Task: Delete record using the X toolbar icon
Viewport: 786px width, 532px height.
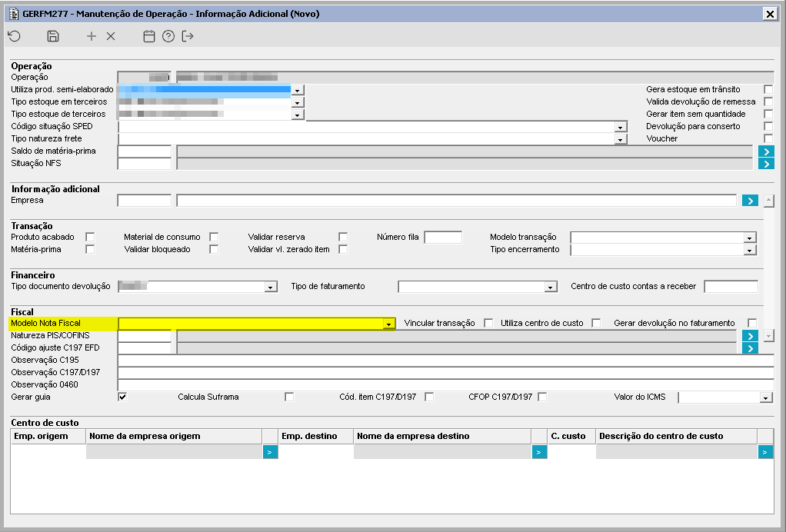Action: (111, 36)
